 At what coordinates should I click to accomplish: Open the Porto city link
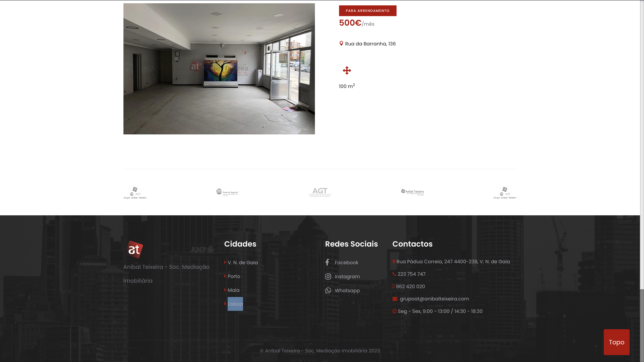point(234,276)
